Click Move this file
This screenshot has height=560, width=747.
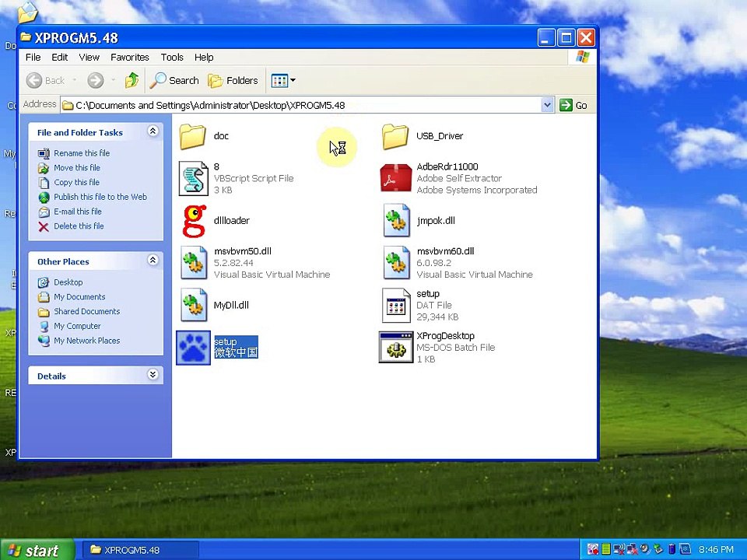tap(77, 168)
